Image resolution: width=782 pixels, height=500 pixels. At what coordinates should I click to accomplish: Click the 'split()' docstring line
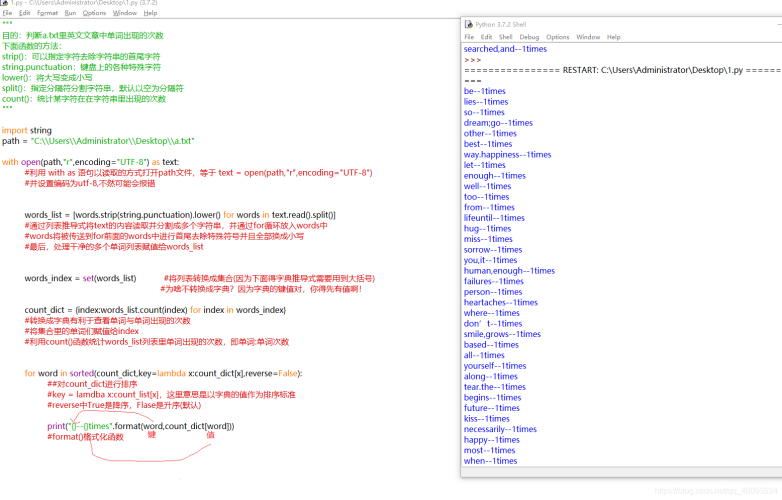pos(92,88)
